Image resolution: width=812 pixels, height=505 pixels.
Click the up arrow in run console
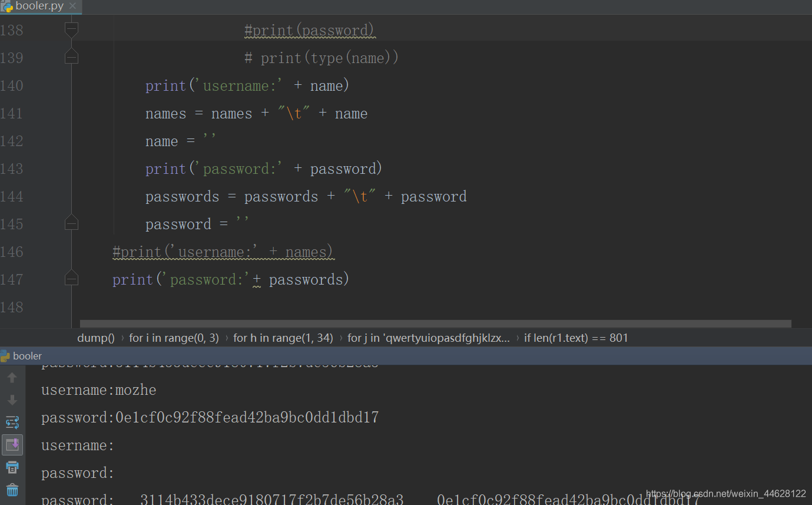(x=12, y=378)
